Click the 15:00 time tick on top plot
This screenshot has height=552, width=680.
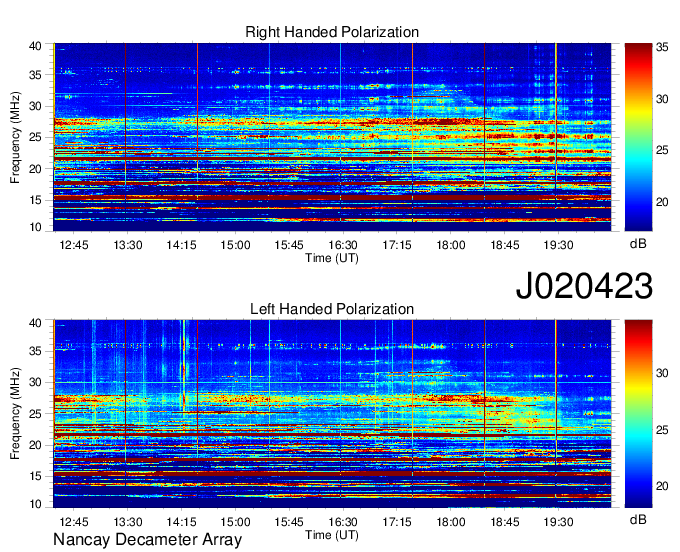tap(235, 245)
